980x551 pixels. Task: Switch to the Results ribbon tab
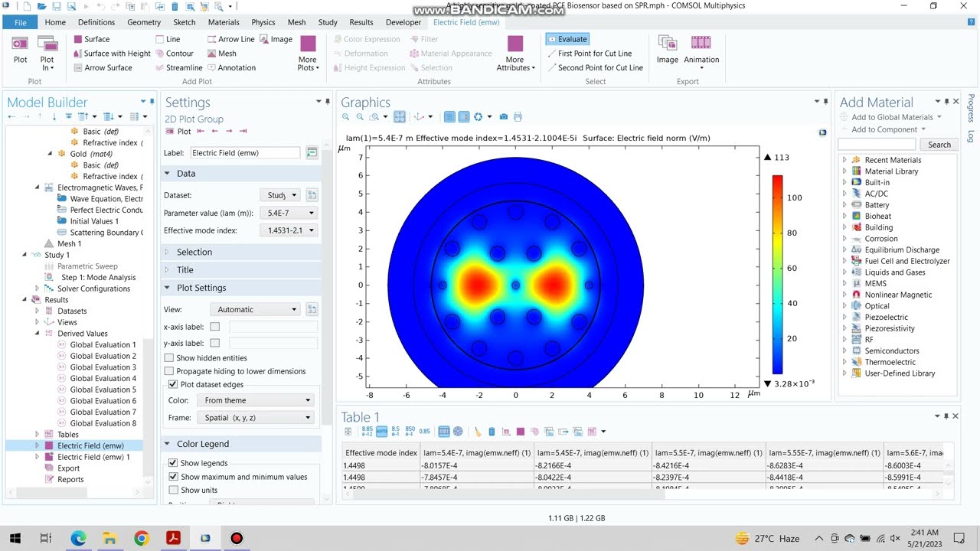tap(361, 22)
